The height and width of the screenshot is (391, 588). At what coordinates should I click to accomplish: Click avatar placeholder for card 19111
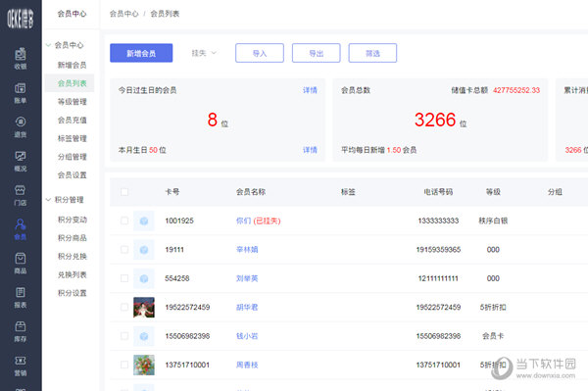point(144,250)
